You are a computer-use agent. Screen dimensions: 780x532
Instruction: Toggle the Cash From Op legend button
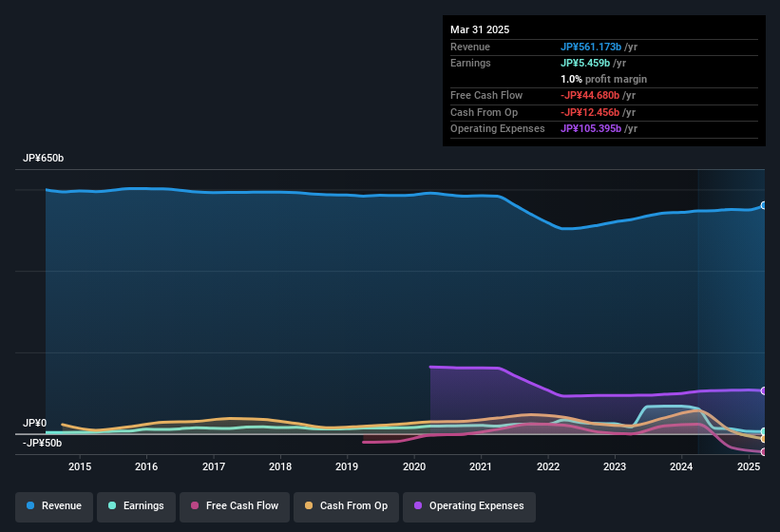tap(346, 507)
